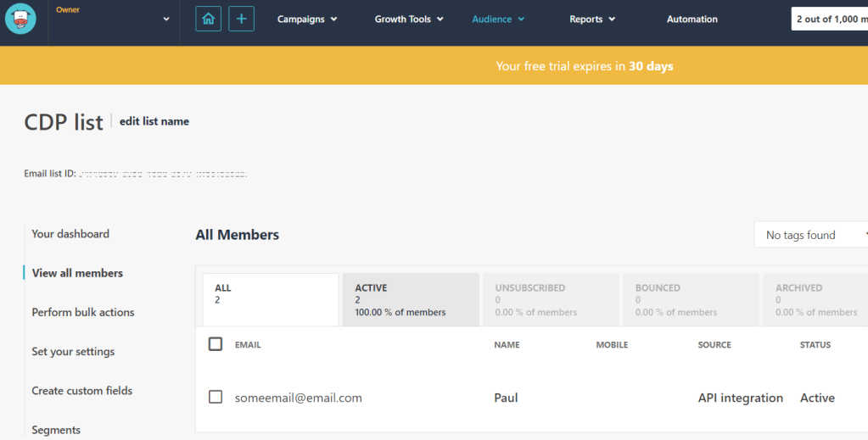868x440 pixels.
Task: Open the Campaigns menu
Action: tap(307, 19)
